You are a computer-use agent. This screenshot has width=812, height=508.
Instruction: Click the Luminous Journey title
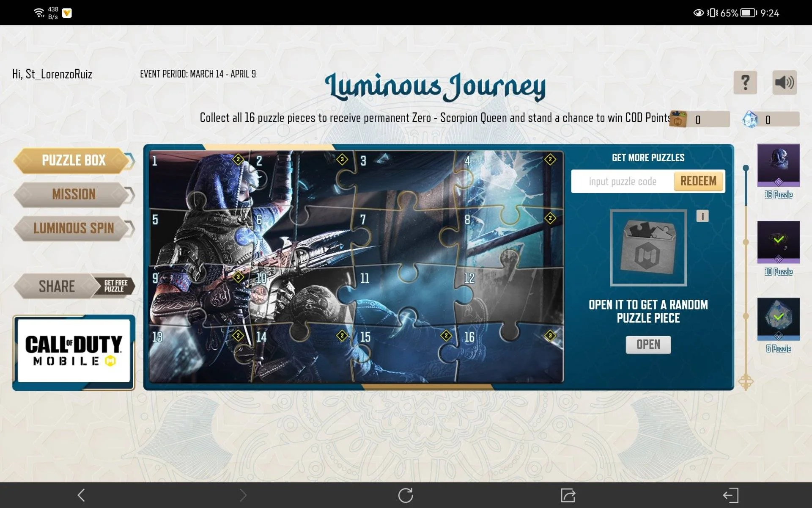point(435,86)
